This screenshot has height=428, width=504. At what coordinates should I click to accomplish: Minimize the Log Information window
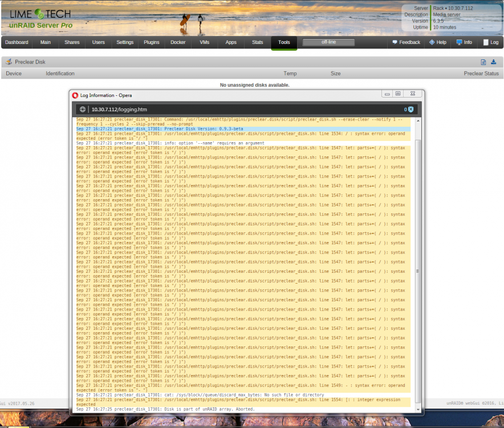click(x=387, y=94)
